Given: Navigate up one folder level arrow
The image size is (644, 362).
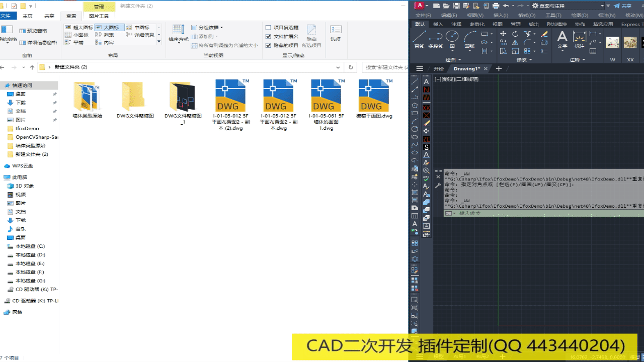Looking at the screenshot, I should click(x=32, y=67).
